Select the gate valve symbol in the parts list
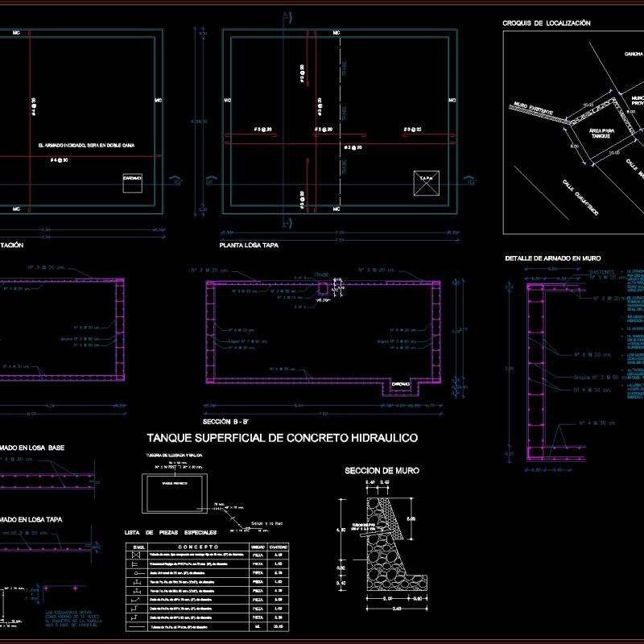Screen dimensions: 644x644 (135, 555)
